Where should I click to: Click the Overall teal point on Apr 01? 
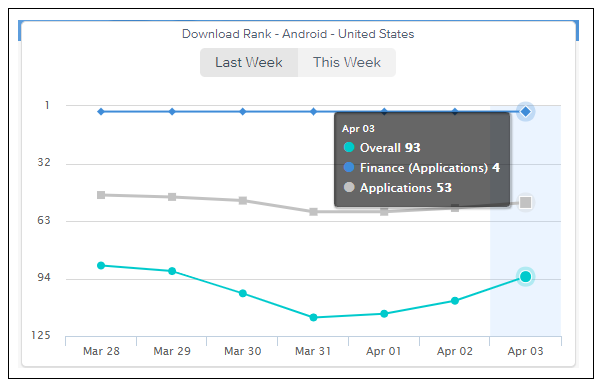click(x=384, y=314)
